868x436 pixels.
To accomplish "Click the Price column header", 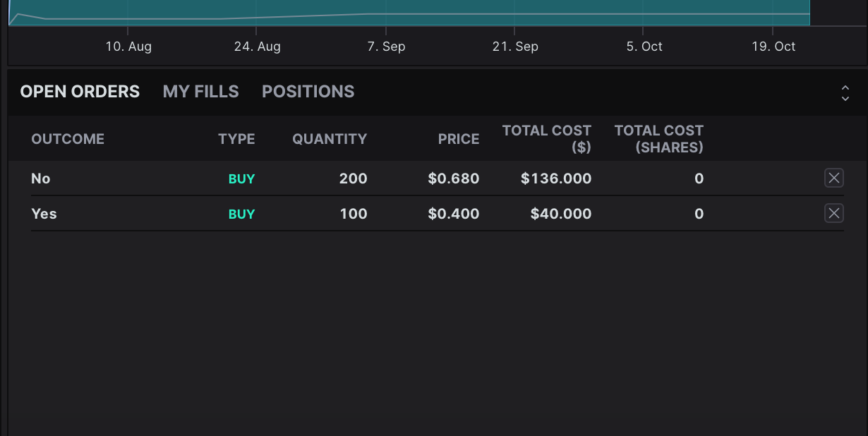I will 458,139.
